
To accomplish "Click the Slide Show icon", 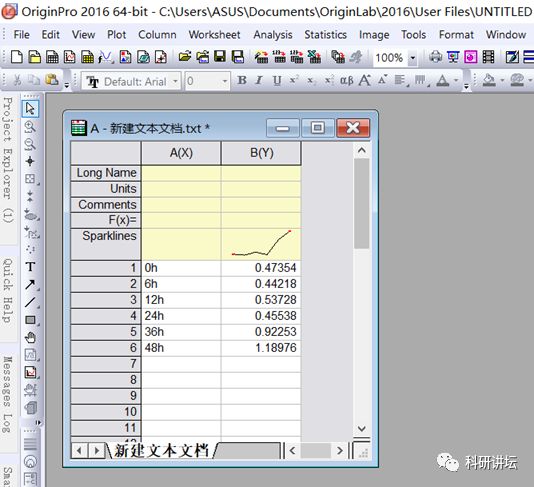I will coord(453,57).
